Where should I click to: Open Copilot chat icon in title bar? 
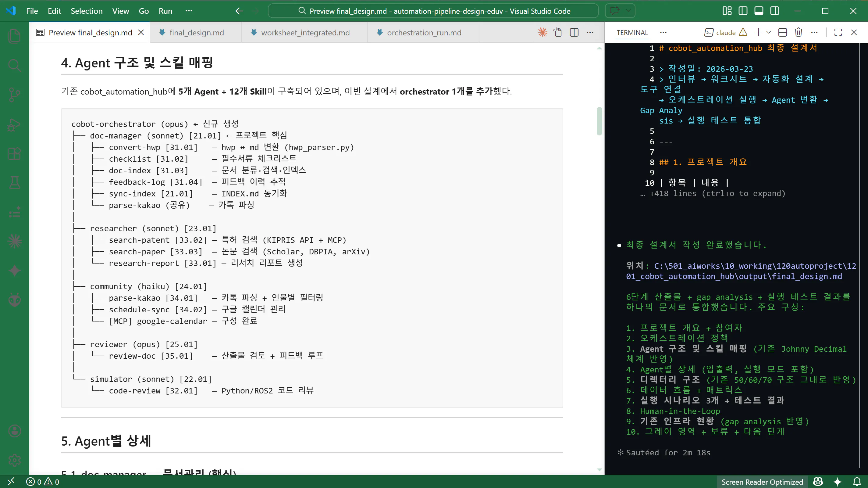[x=614, y=11]
